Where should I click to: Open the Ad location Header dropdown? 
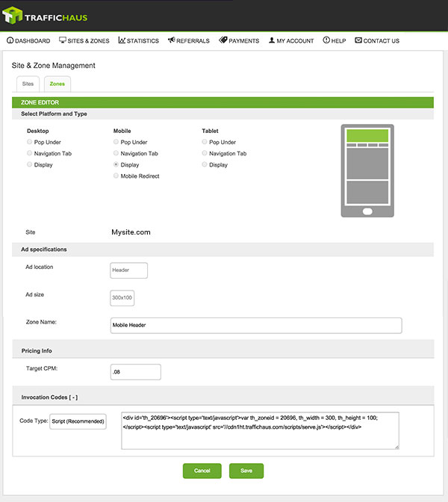[128, 270]
